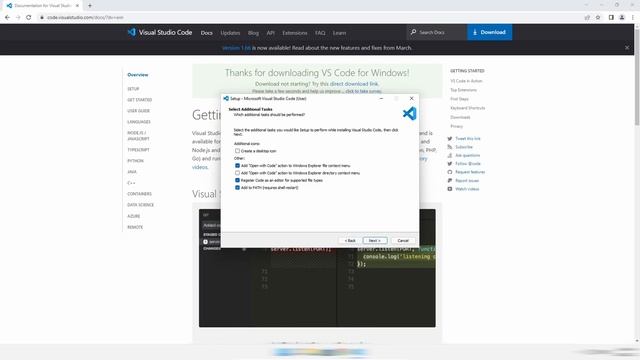Screen dimensions: 640x360
Task: Click the Twitter icon beside 'Follow @code'
Action: pyautogui.click(x=450, y=164)
